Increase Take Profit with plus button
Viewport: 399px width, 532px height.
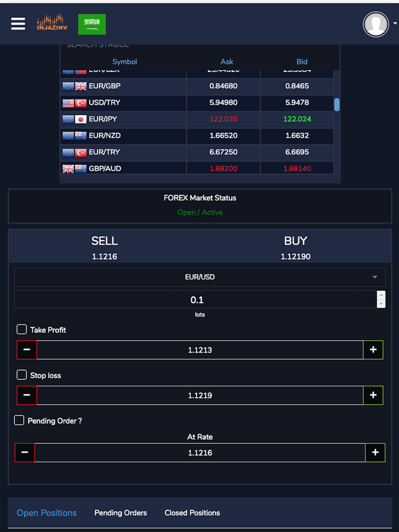point(373,350)
